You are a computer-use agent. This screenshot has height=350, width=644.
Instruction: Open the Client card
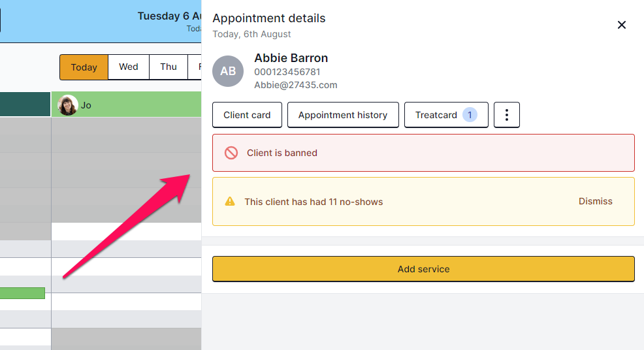pyautogui.click(x=248, y=115)
